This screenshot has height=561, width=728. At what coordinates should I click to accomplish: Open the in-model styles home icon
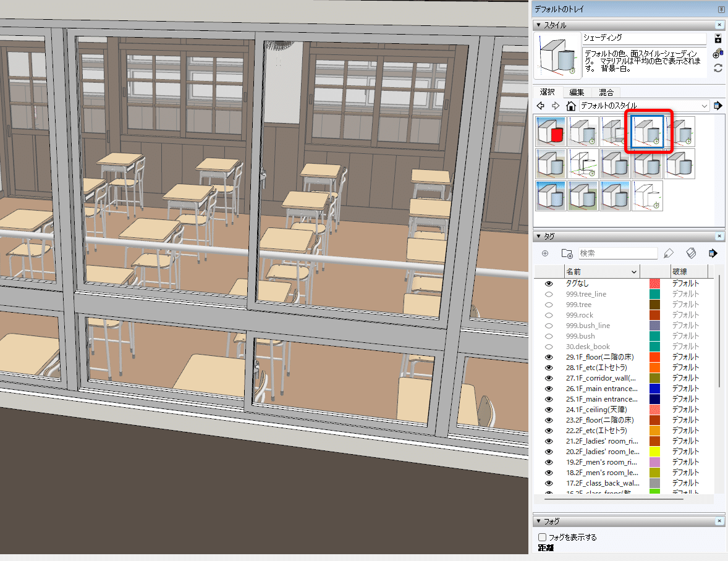pyautogui.click(x=571, y=106)
